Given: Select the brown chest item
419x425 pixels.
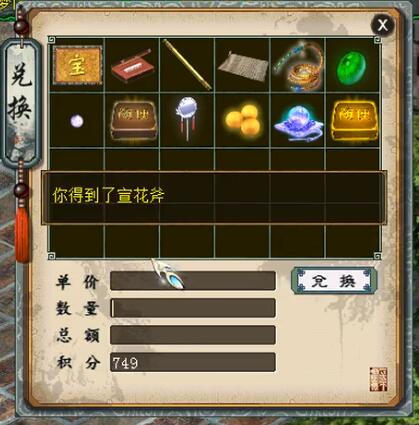Looking at the screenshot, I should point(132,119).
